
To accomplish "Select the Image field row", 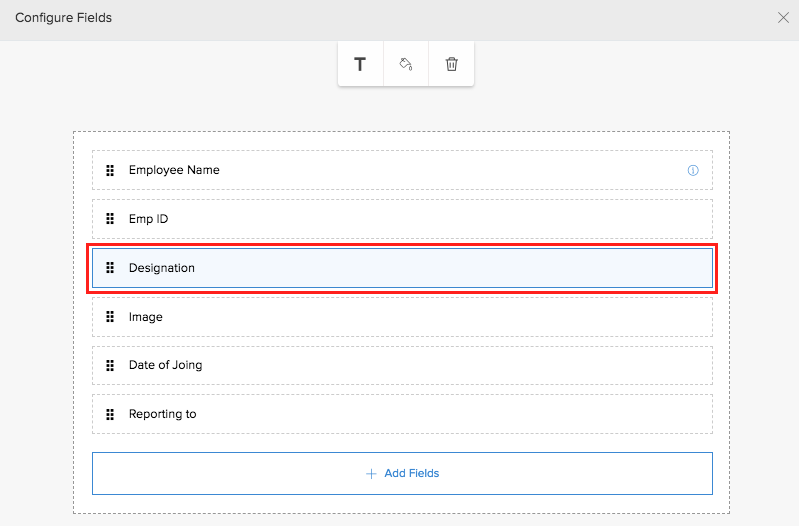I will (400, 317).
